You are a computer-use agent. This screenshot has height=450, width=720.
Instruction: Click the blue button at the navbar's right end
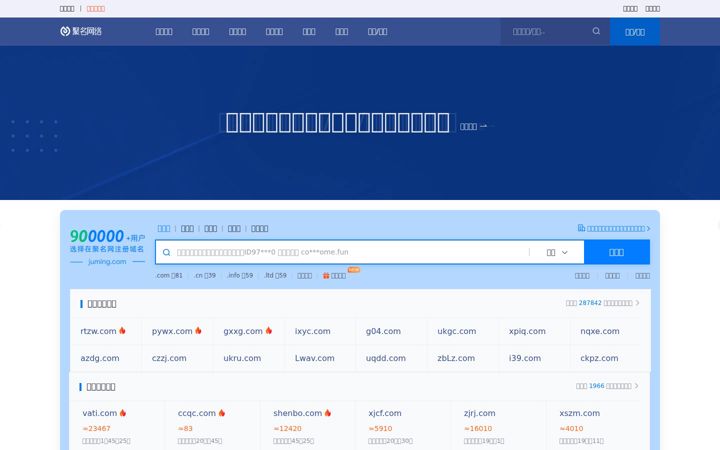pyautogui.click(x=635, y=32)
